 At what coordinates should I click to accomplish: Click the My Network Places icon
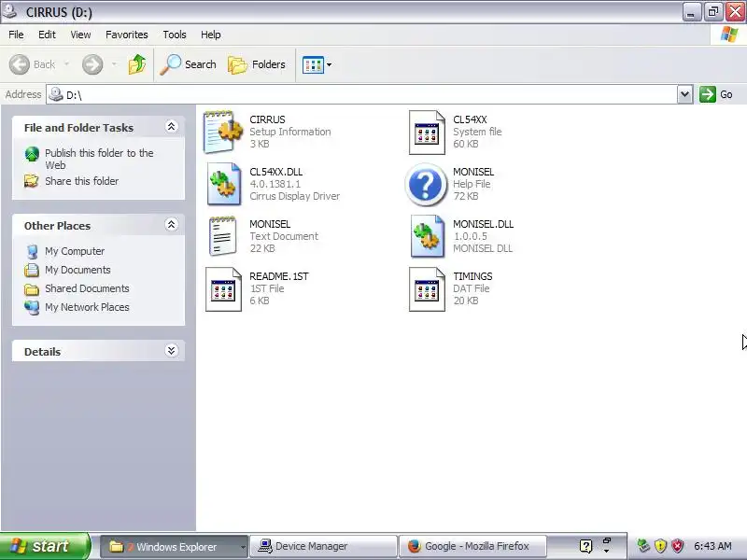click(x=32, y=308)
